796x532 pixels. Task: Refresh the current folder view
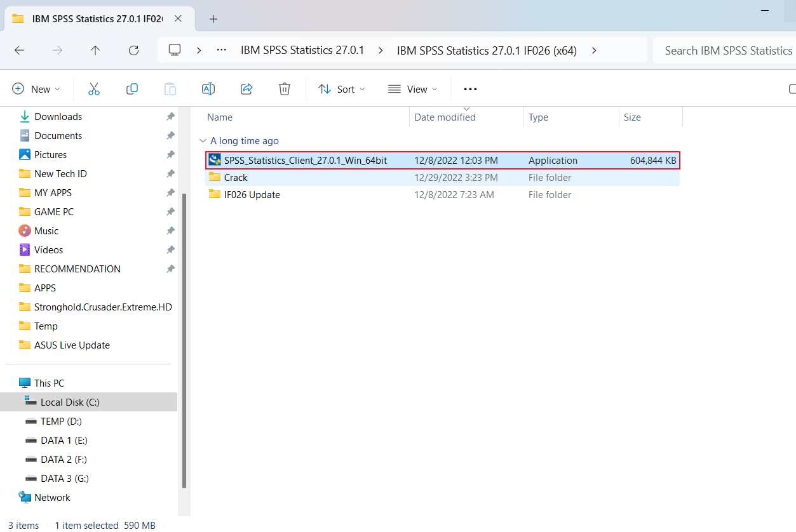(x=133, y=50)
